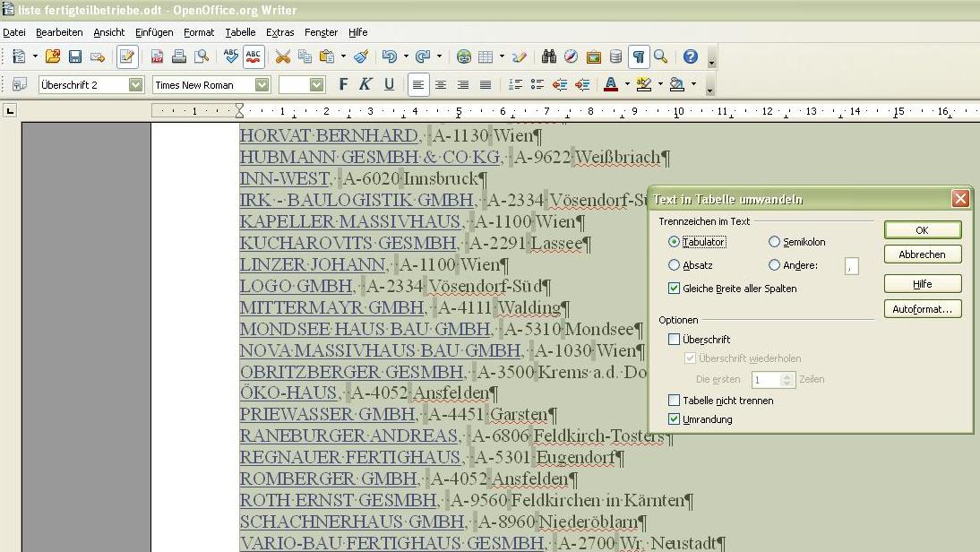Screen dimensions: 980x552
Task: Expand the Überschrift 2 style dropdown
Action: 135,84
